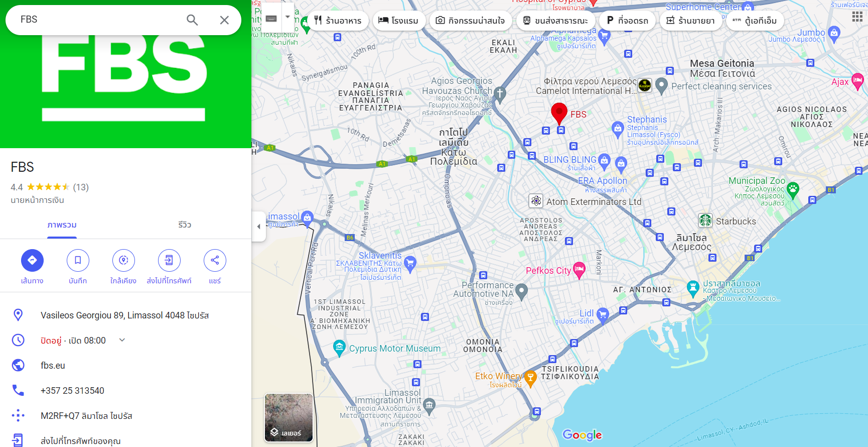Send to phone via ส่งไปที่โทรศัพท์ icon
The width and height of the screenshot is (868, 447).
(x=169, y=260)
